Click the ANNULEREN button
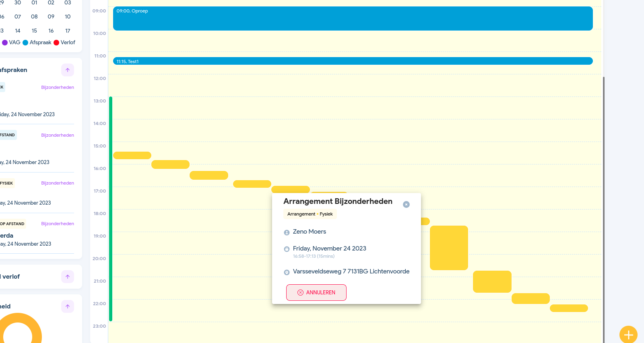The width and height of the screenshot is (644, 343). pos(316,292)
